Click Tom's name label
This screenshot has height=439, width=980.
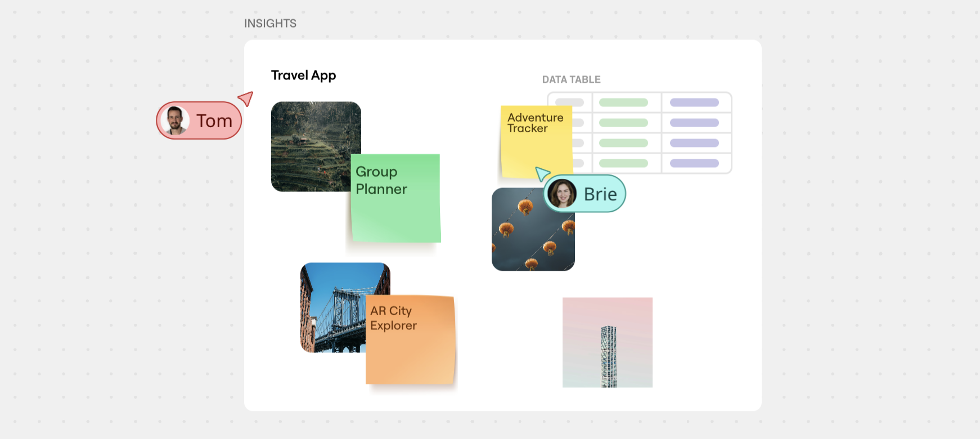(x=214, y=121)
